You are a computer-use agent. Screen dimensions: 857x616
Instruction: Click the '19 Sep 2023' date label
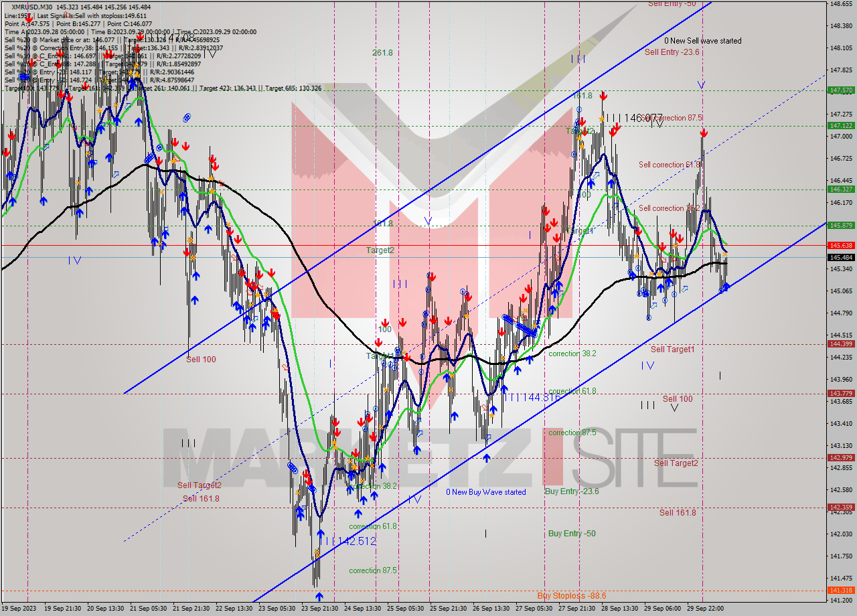(18, 609)
